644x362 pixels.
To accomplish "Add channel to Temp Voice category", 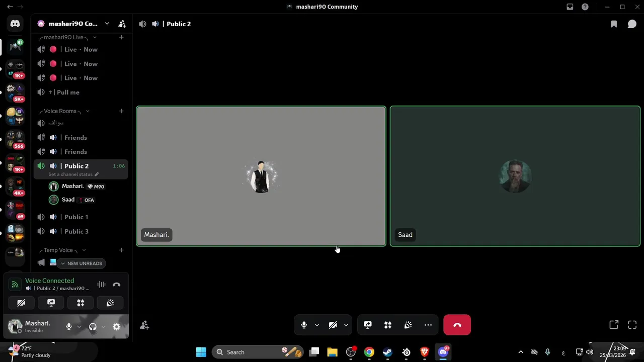I will pyautogui.click(x=121, y=250).
